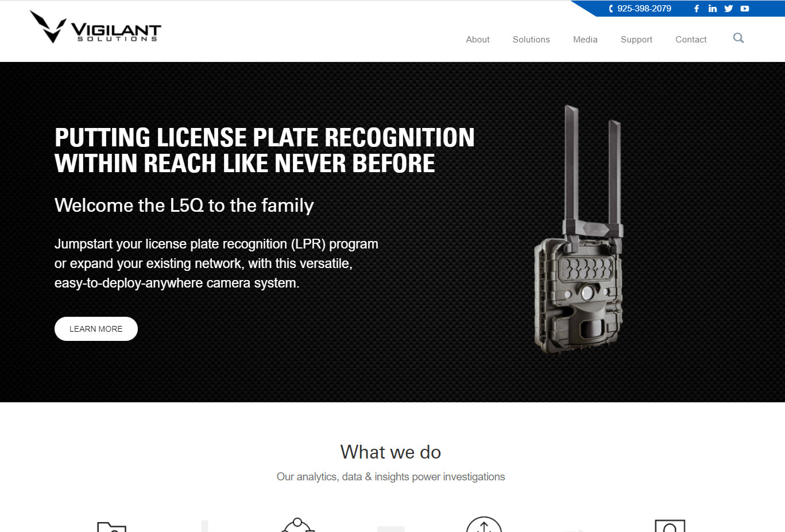Expand the Support menu
The image size is (785, 532).
(x=636, y=40)
